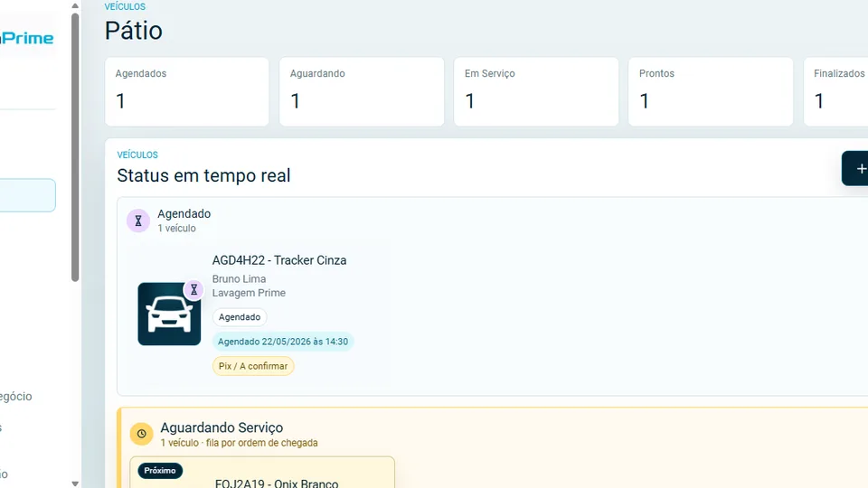
Task: Click the Prime logo in sidebar
Action: tap(26, 38)
